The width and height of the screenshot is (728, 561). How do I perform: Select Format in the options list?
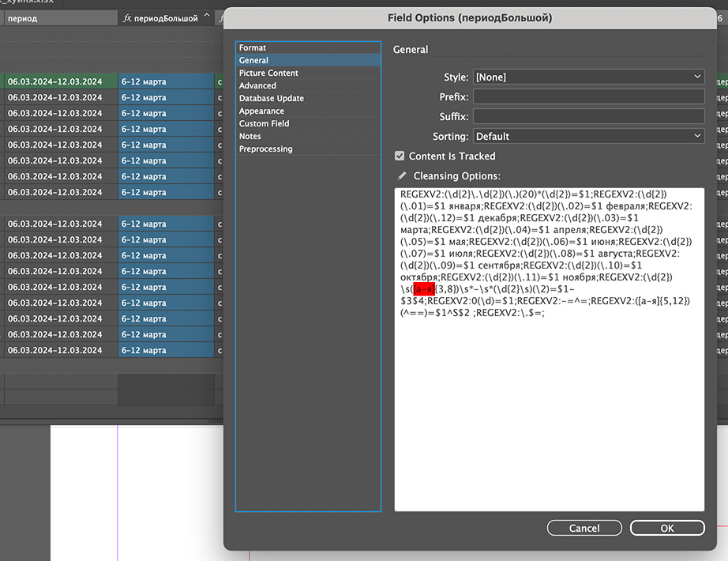308,47
